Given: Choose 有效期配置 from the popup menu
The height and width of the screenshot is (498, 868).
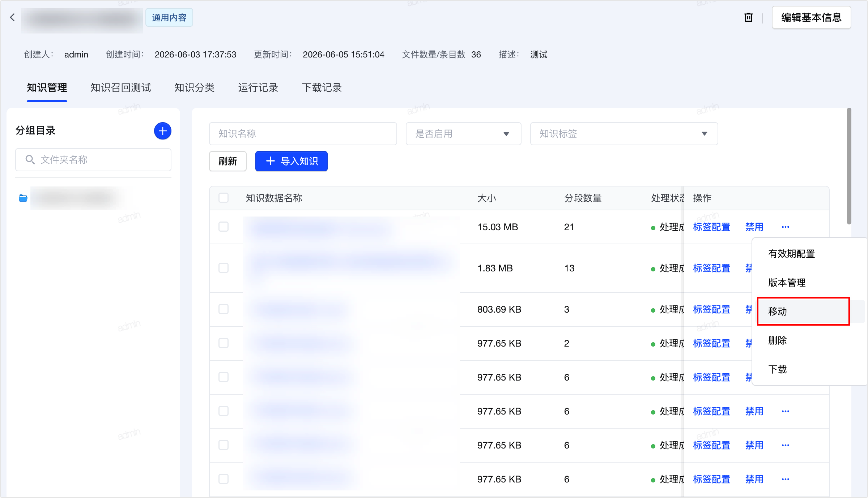Looking at the screenshot, I should tap(809, 254).
